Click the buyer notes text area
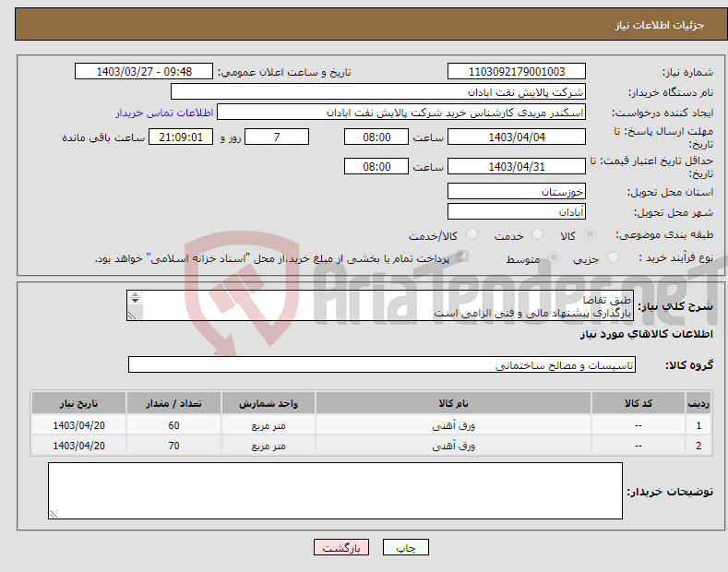Screen dimensions: 728x572 pyautogui.click(x=335, y=491)
